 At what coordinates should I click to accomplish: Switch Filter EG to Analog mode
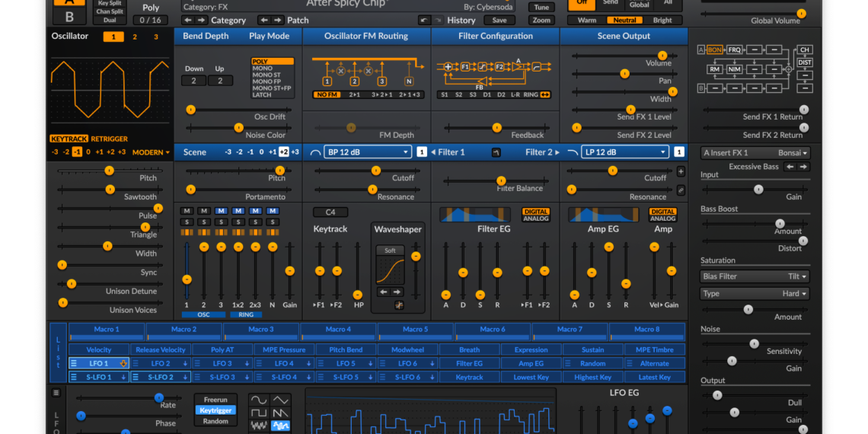[535, 219]
